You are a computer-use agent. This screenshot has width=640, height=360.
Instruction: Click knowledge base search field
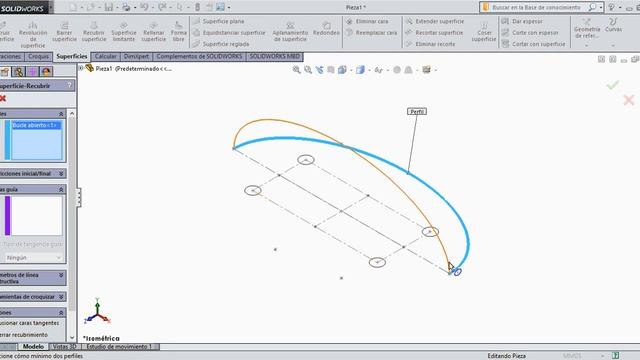(535, 7)
